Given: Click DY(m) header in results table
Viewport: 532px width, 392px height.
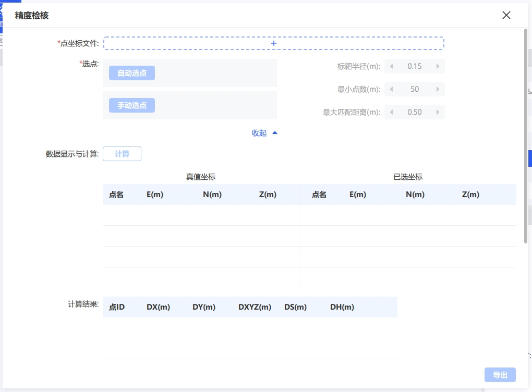Looking at the screenshot, I should (x=204, y=307).
